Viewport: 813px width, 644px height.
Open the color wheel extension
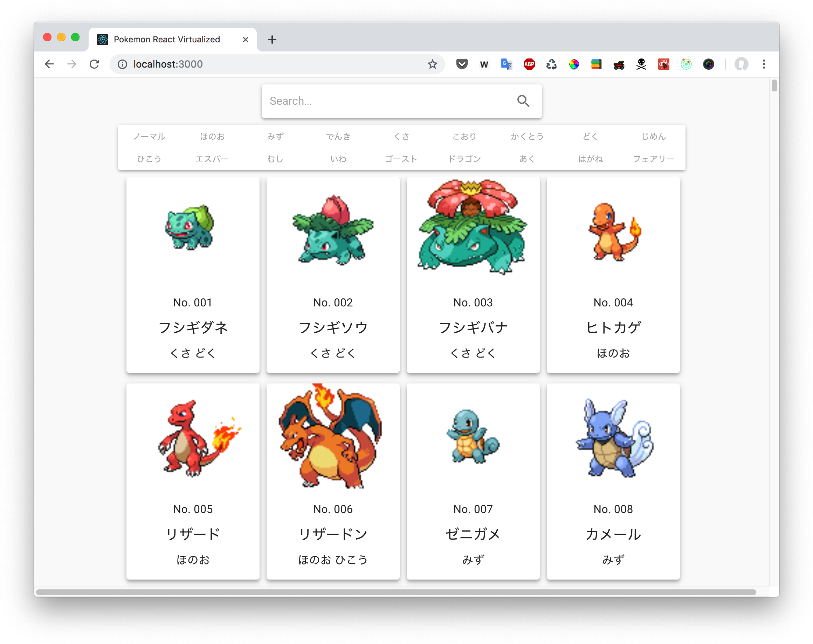573,64
